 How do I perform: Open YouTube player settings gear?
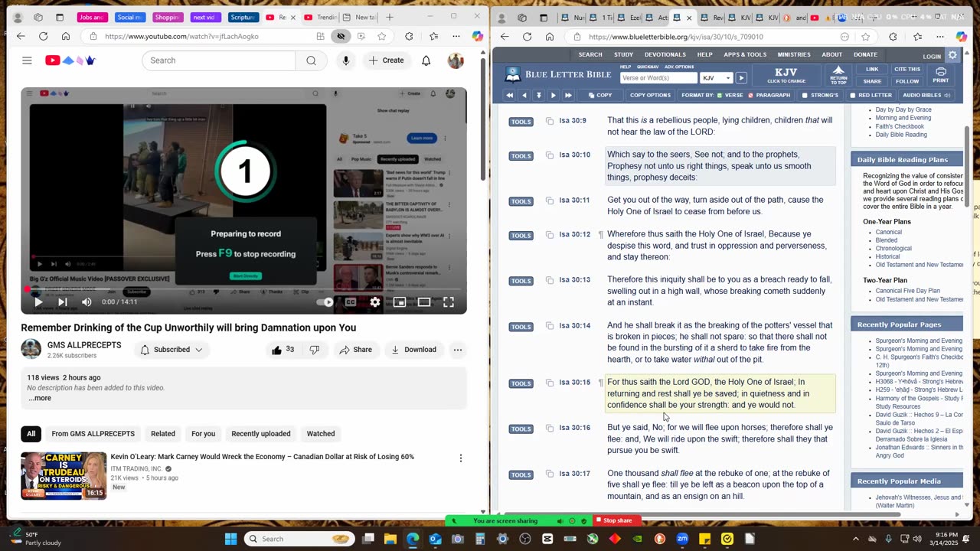[375, 302]
